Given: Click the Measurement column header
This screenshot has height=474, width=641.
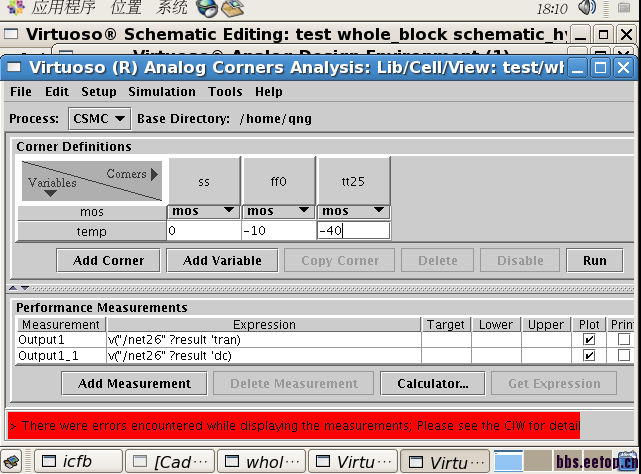Looking at the screenshot, I should [61, 325].
